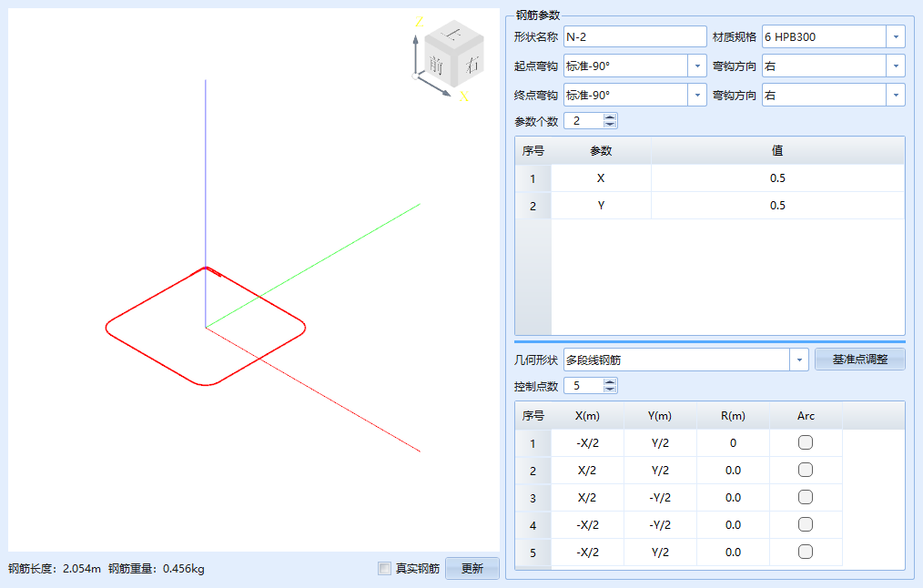
Task: Click the 值 column header
Action: point(777,151)
